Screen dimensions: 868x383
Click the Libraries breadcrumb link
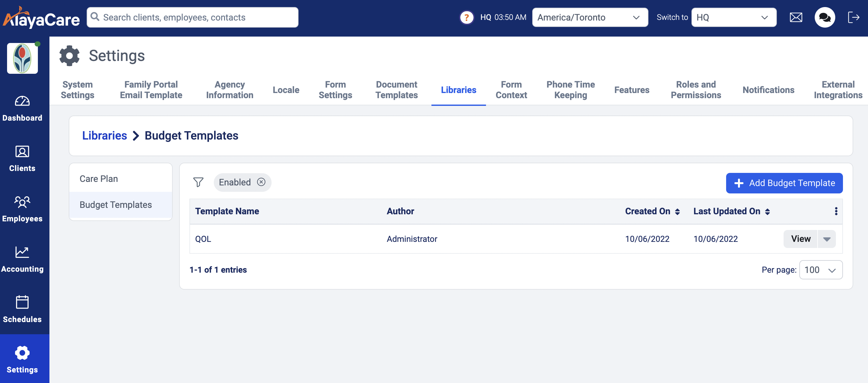click(104, 136)
